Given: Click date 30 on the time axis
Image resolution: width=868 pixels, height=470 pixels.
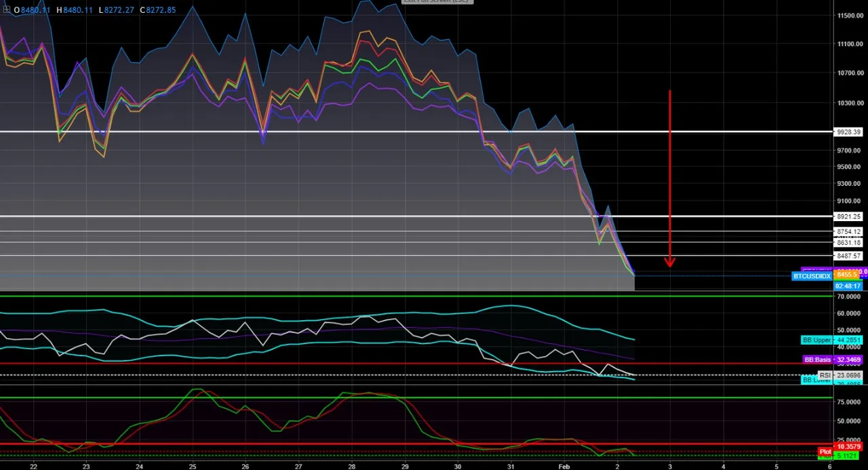Looking at the screenshot, I should point(458,466).
